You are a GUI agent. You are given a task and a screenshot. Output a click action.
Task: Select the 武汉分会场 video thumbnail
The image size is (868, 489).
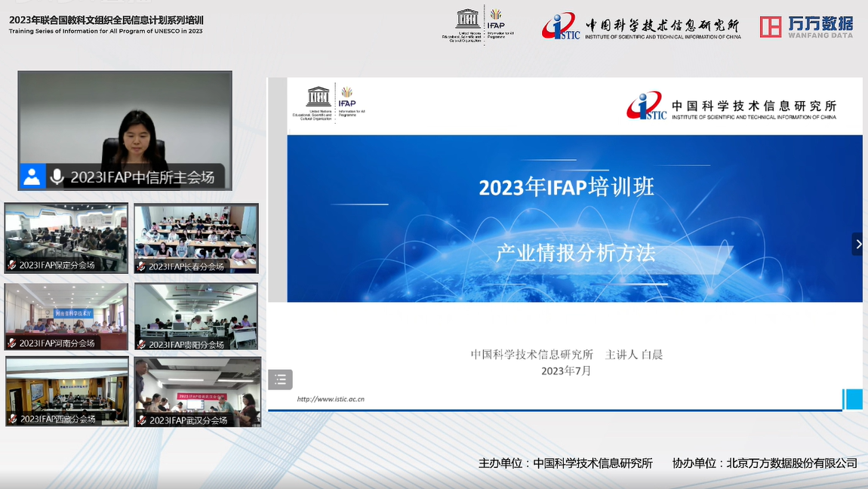click(198, 392)
